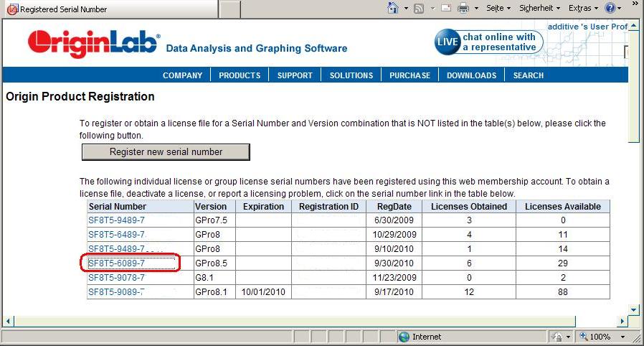The image size is (644, 346).
Task: Click the Serial Number column header
Action: pyautogui.click(x=140, y=207)
